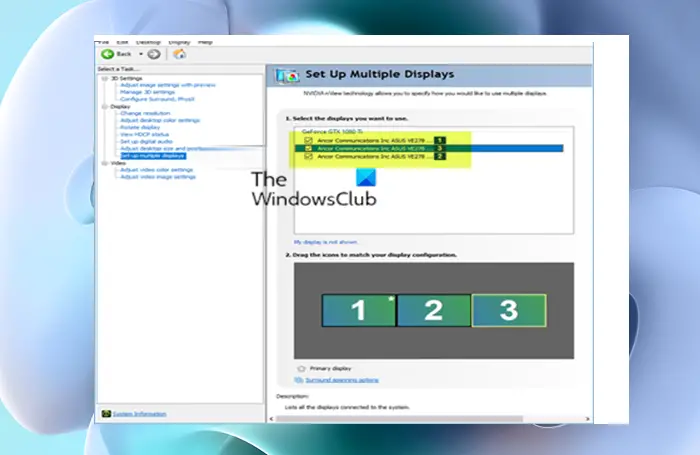Uncheck the ASUS display numbered 1
This screenshot has height=455, width=700.
pyautogui.click(x=308, y=140)
